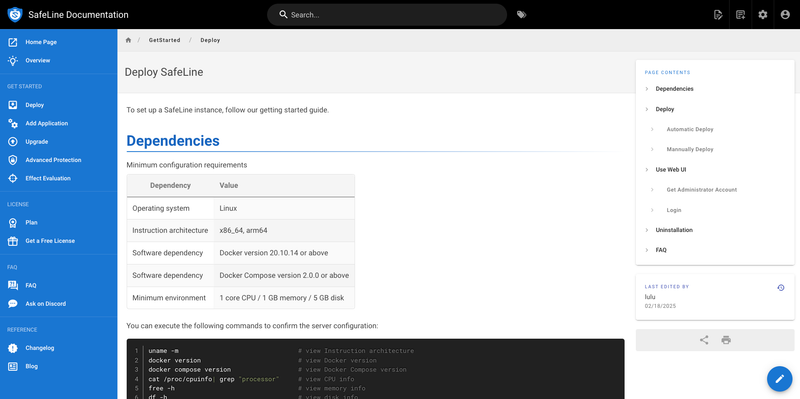Click the tags icon beside search
The width and height of the screenshot is (800, 399).
[521, 15]
